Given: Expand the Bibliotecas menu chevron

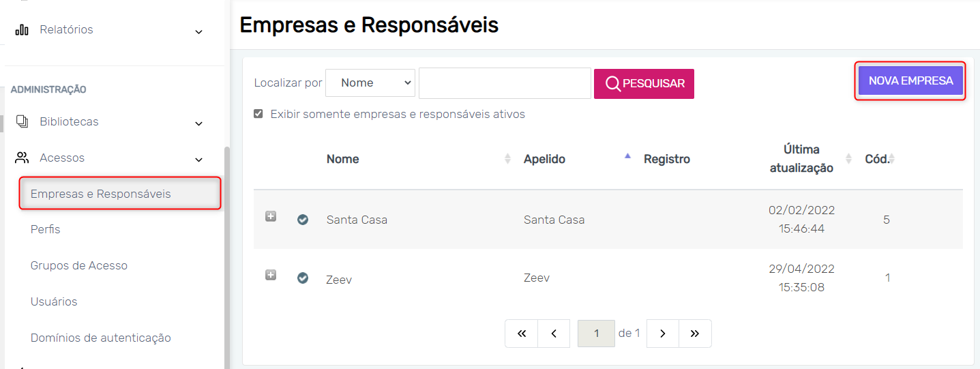Looking at the screenshot, I should coord(198,123).
